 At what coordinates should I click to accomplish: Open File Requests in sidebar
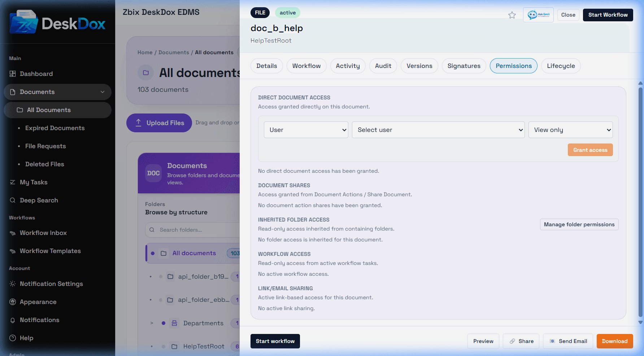(45, 146)
